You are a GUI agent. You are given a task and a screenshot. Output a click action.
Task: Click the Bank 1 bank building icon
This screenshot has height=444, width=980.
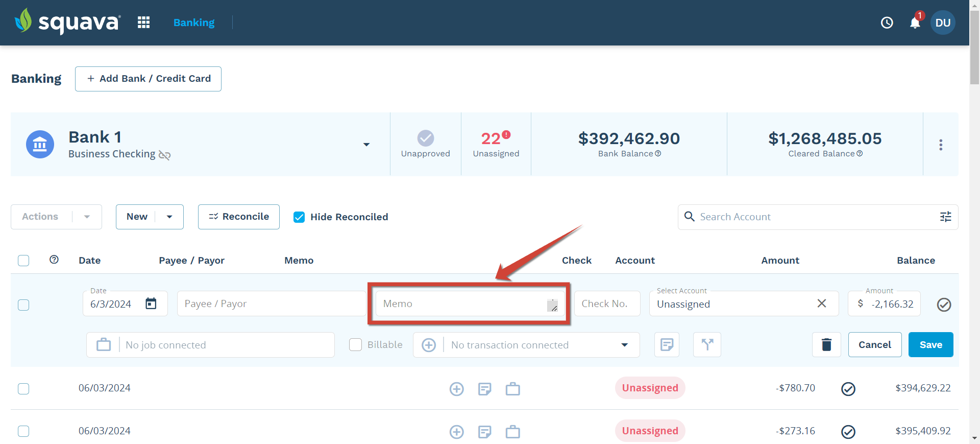coord(40,145)
